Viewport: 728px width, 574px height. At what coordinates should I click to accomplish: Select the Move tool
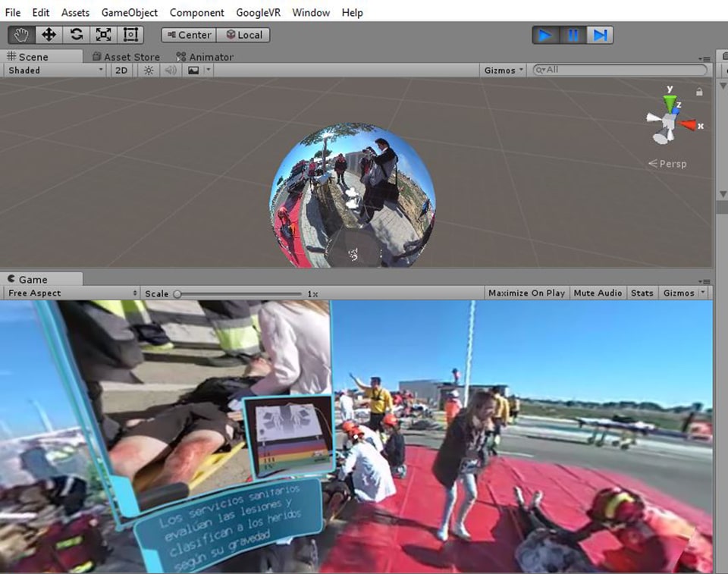(x=48, y=34)
